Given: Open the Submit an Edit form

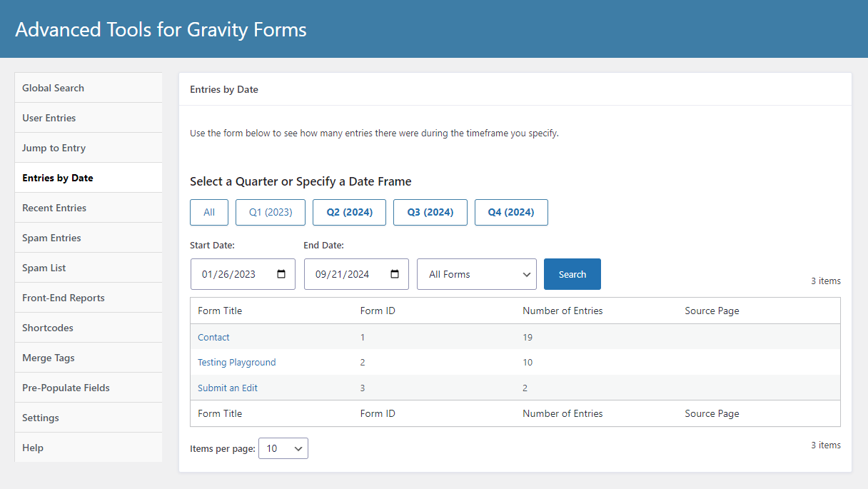Looking at the screenshot, I should pyautogui.click(x=227, y=388).
